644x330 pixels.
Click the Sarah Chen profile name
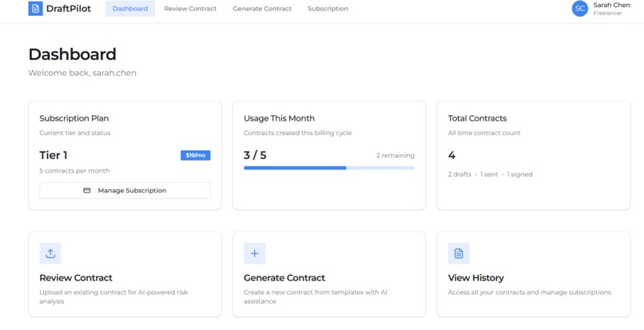(x=611, y=5)
